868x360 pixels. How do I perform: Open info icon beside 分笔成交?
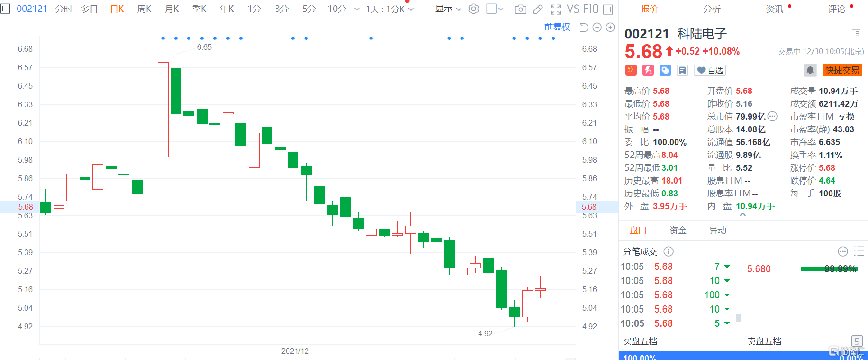click(669, 251)
